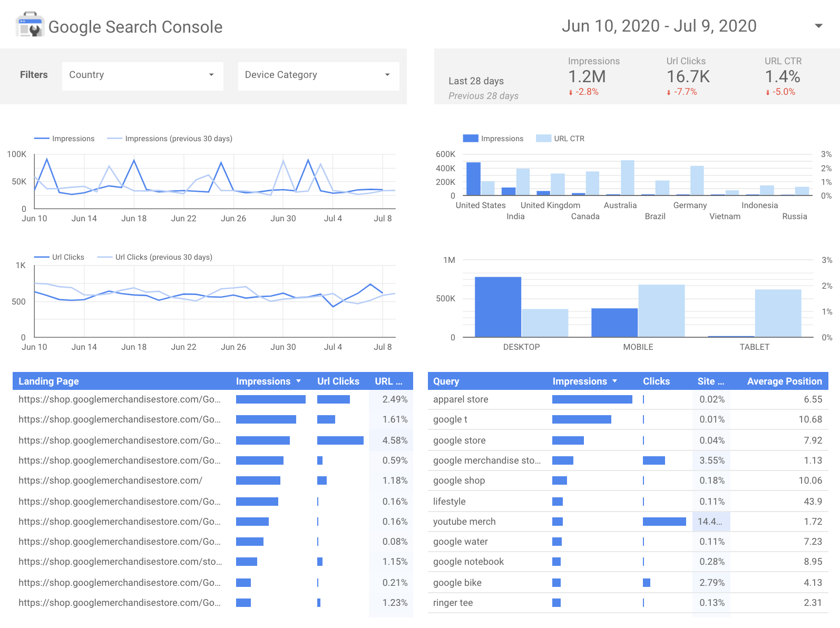
Task: Click the Filters label
Action: point(34,75)
